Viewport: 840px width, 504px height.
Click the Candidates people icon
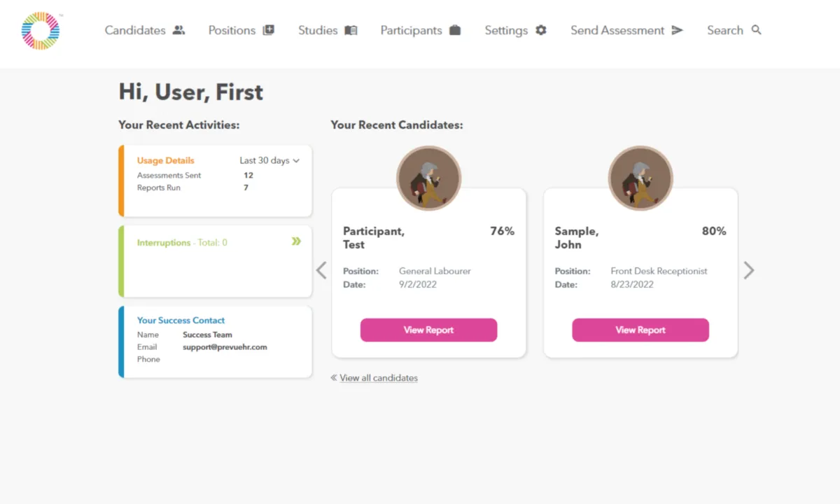pyautogui.click(x=179, y=30)
